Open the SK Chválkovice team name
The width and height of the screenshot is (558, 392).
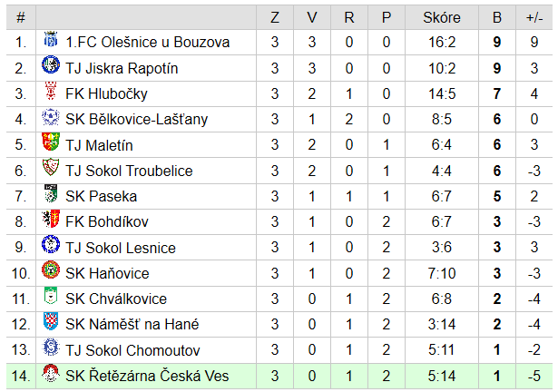pyautogui.click(x=116, y=299)
